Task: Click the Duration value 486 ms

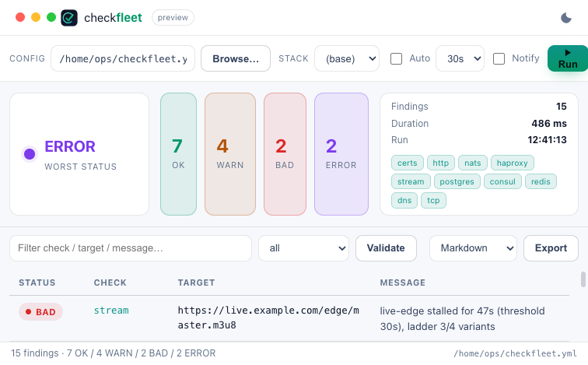Action: point(549,124)
